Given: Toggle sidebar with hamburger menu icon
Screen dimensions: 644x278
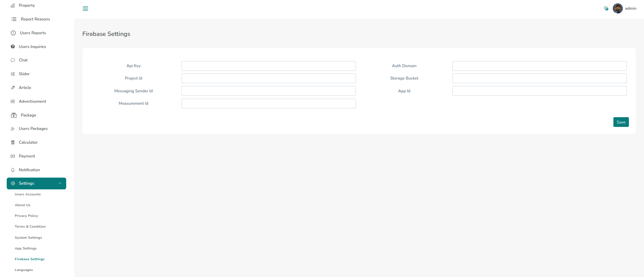Looking at the screenshot, I should coord(85,9).
